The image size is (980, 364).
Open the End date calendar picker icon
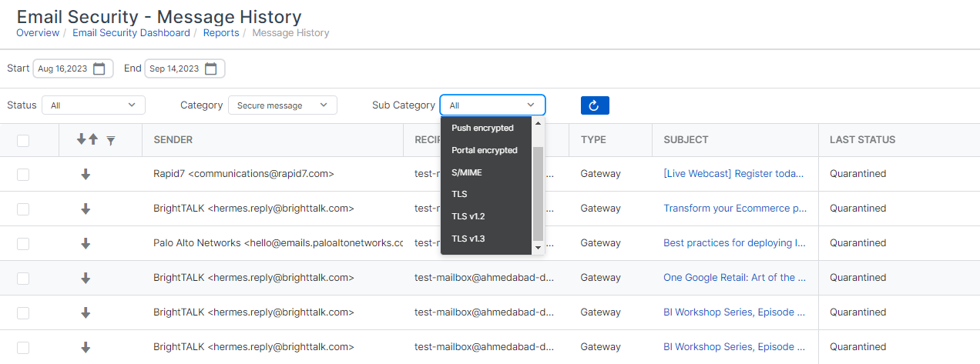tap(210, 68)
